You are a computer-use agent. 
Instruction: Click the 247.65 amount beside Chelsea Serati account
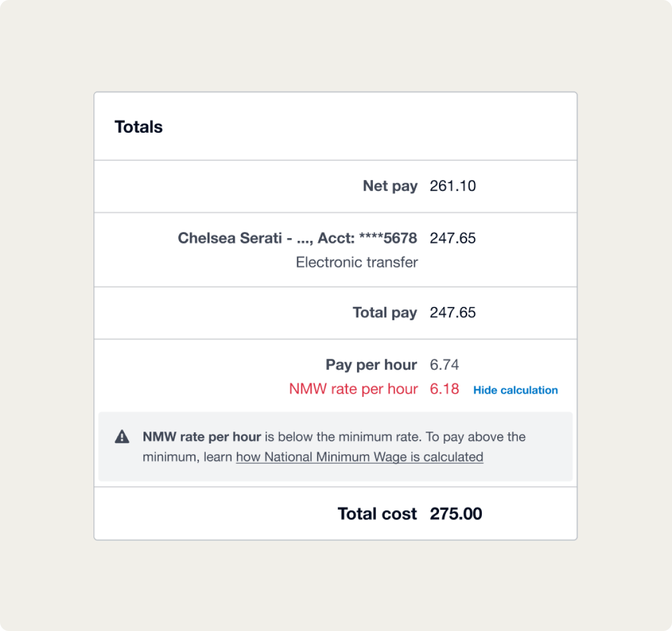click(x=453, y=238)
